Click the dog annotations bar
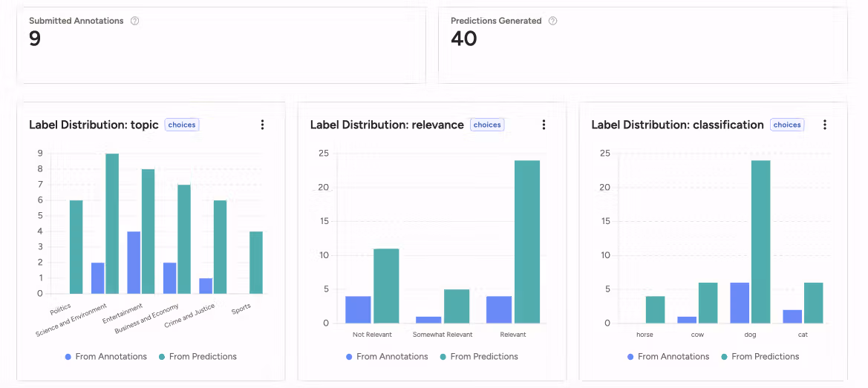Screen dimensions: 868x388 tap(741, 303)
